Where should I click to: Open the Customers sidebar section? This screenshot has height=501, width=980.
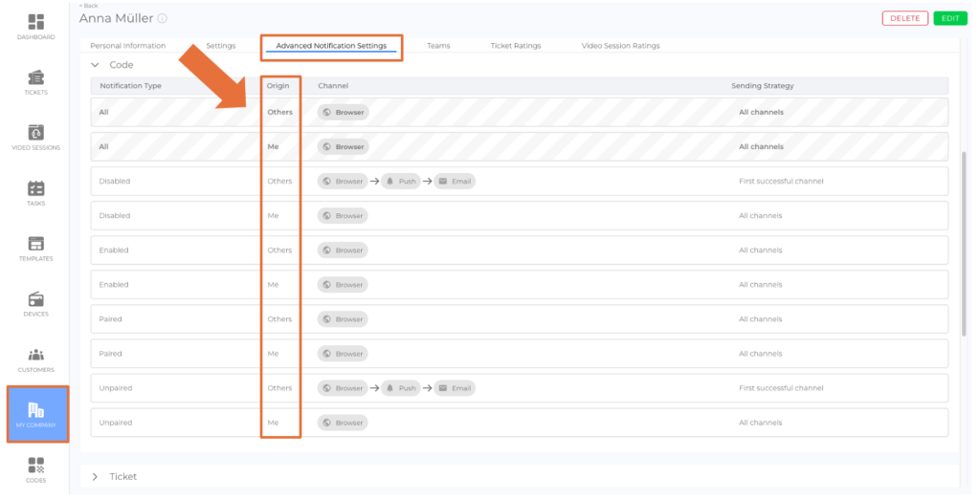(35, 355)
